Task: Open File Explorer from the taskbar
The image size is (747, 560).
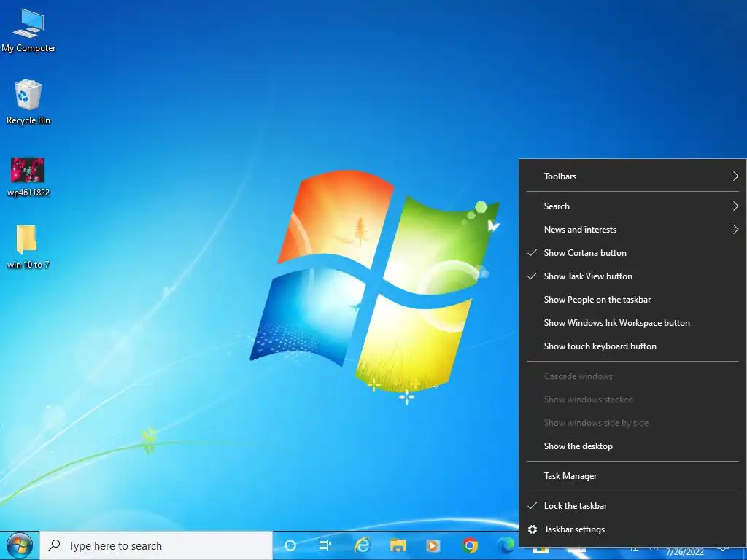Action: pyautogui.click(x=398, y=545)
